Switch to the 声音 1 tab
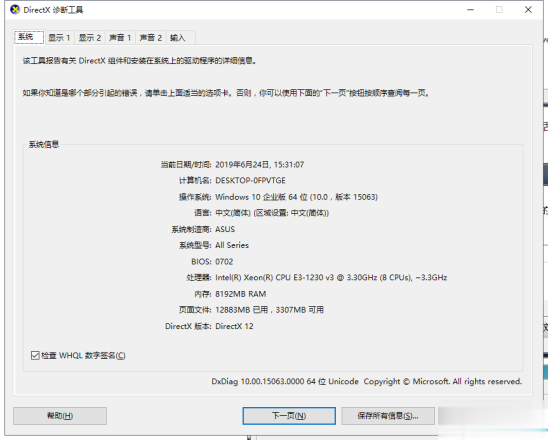The image size is (548, 441). coord(120,38)
